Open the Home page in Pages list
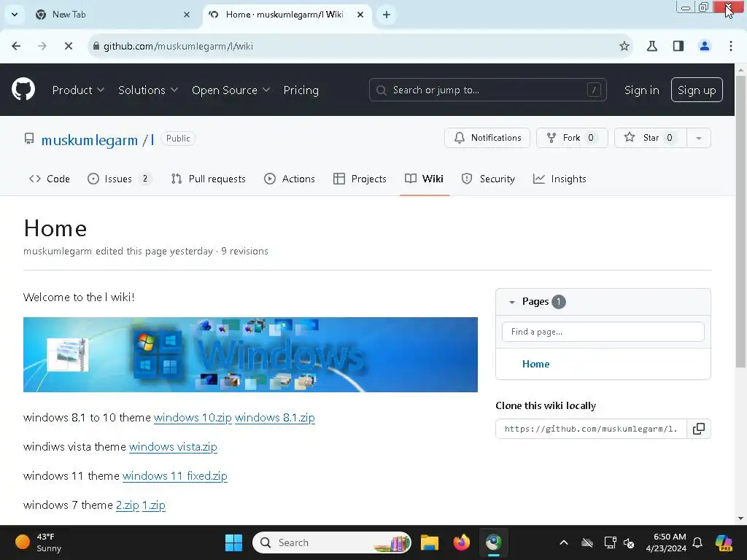The height and width of the screenshot is (560, 747). tap(535, 365)
